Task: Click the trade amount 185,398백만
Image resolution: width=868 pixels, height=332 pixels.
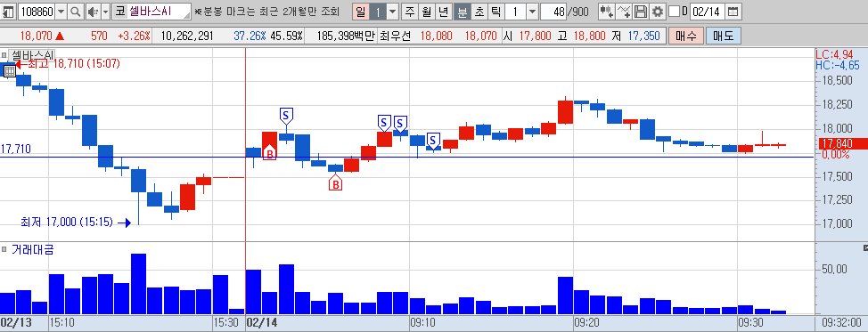Action: 347,36
